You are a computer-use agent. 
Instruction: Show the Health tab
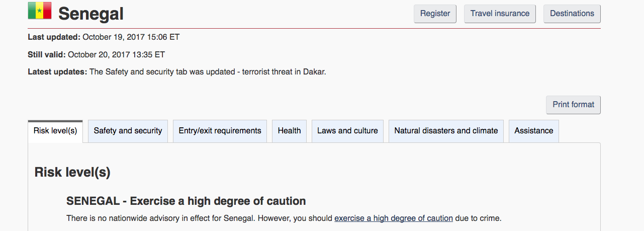(x=289, y=131)
